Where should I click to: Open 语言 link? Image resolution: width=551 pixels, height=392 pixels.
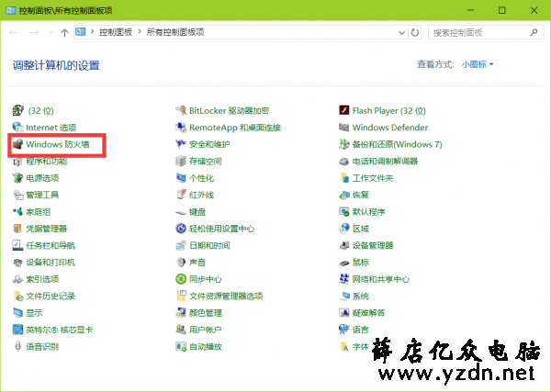click(361, 330)
